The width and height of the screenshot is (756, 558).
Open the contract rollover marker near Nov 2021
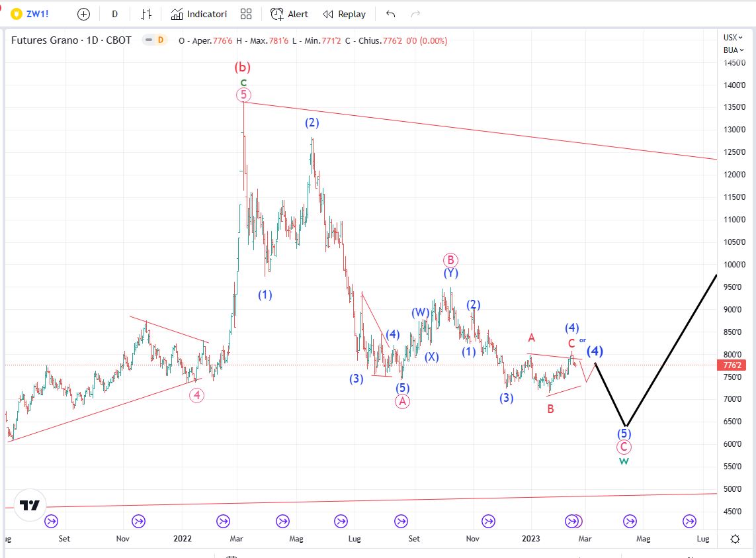coord(138,521)
